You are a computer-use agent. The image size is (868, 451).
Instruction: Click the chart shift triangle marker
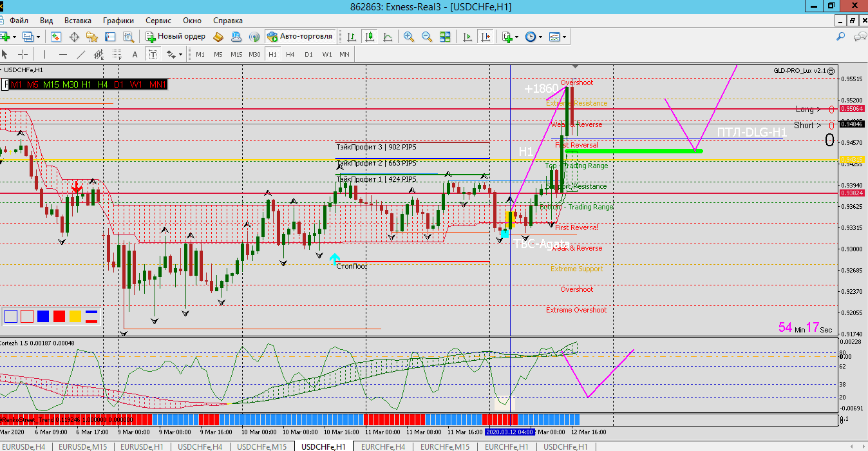tap(575, 66)
